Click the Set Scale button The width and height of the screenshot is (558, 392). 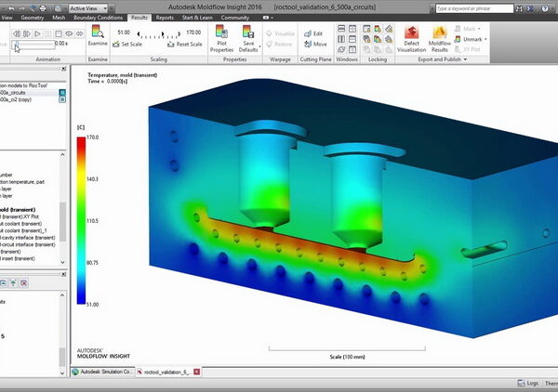point(127,44)
